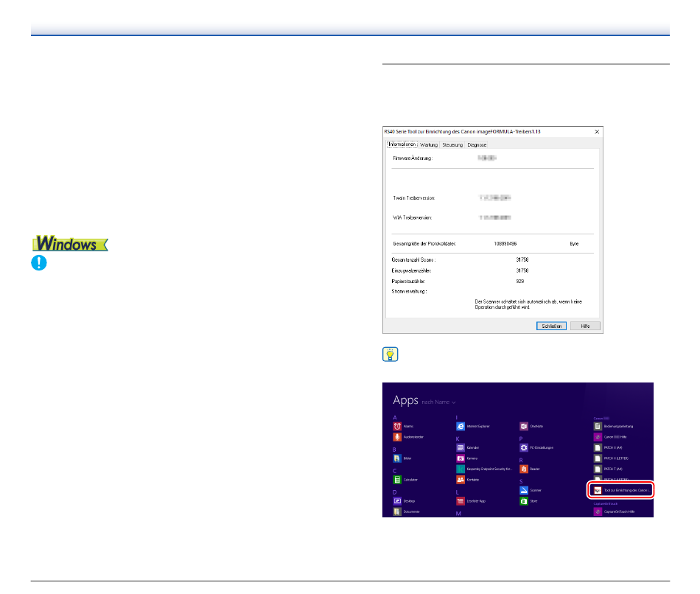This screenshot has height=594, width=700.
Task: Click the Windows logo badge
Action: 70,243
